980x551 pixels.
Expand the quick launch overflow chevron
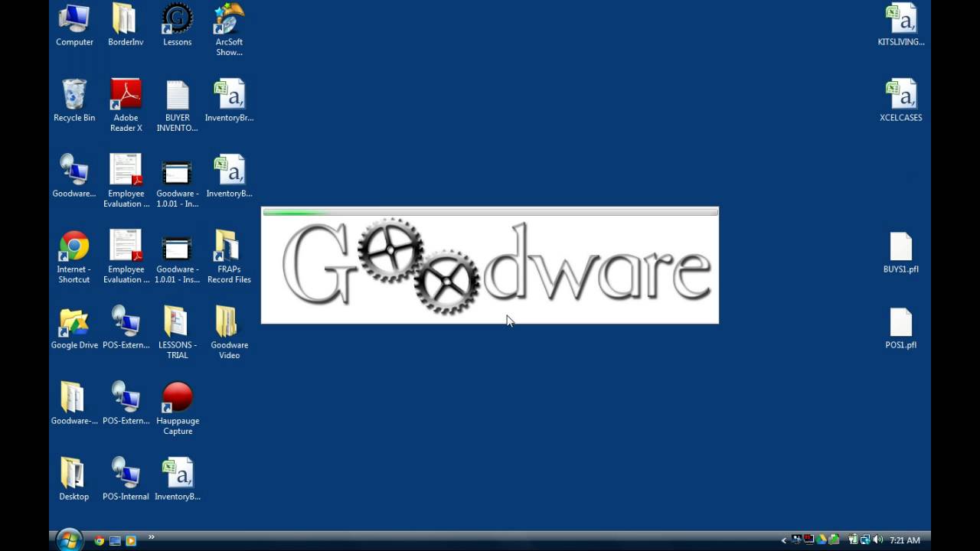click(151, 537)
